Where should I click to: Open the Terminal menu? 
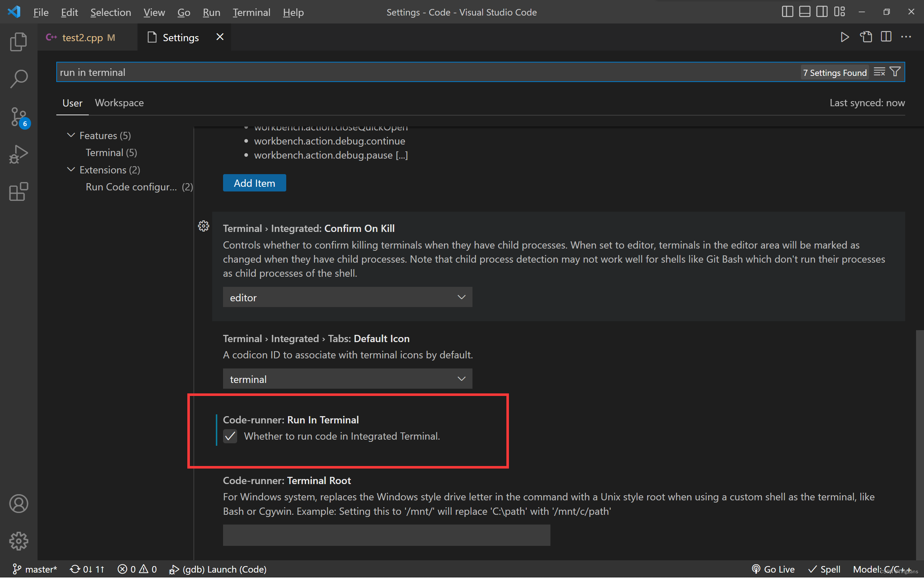pyautogui.click(x=251, y=12)
